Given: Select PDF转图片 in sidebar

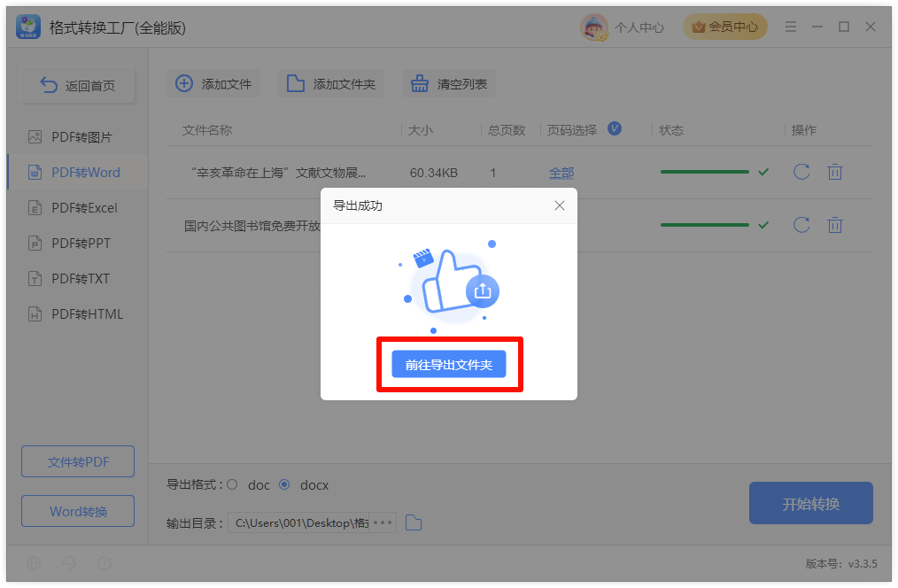Looking at the screenshot, I should point(77,137).
